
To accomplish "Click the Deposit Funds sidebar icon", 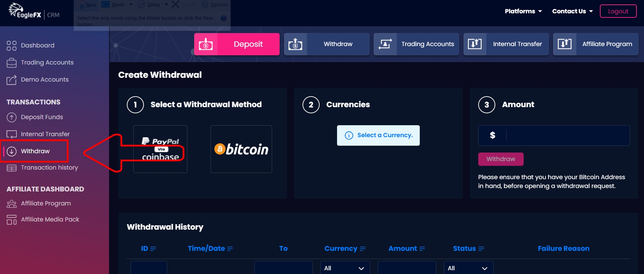I will tap(12, 117).
